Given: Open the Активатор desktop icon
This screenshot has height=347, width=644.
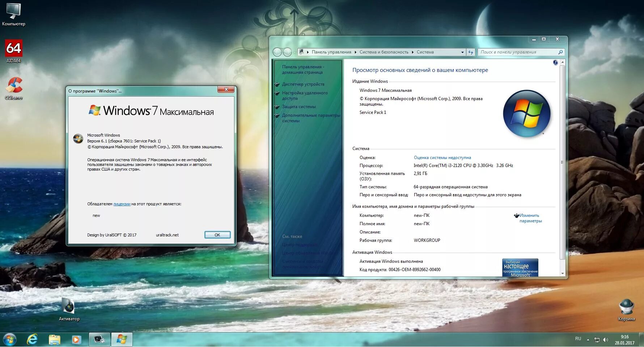Looking at the screenshot, I should click(69, 309).
